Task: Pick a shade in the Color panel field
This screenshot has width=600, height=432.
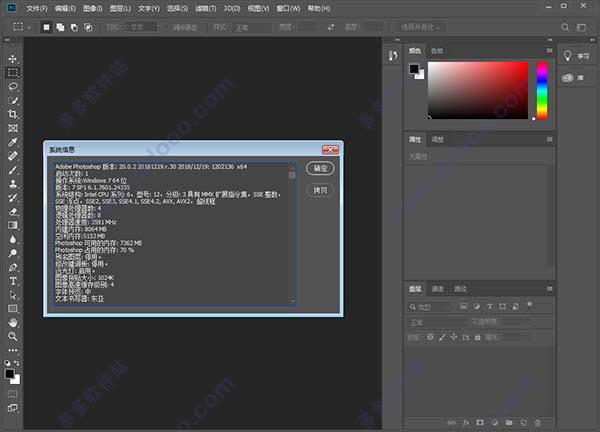Action: pyautogui.click(x=478, y=90)
